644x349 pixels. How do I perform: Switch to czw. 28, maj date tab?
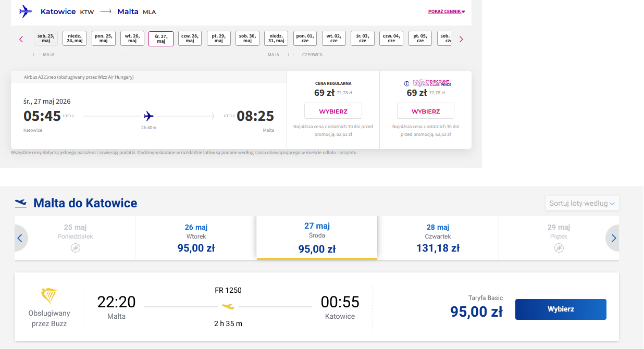pos(190,39)
